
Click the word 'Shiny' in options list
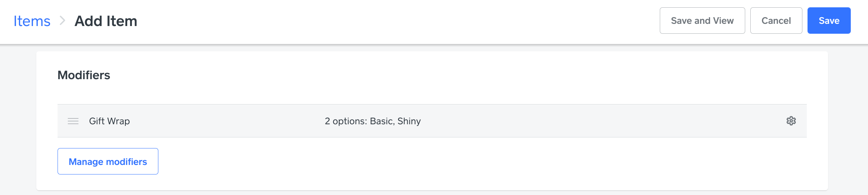(x=409, y=121)
